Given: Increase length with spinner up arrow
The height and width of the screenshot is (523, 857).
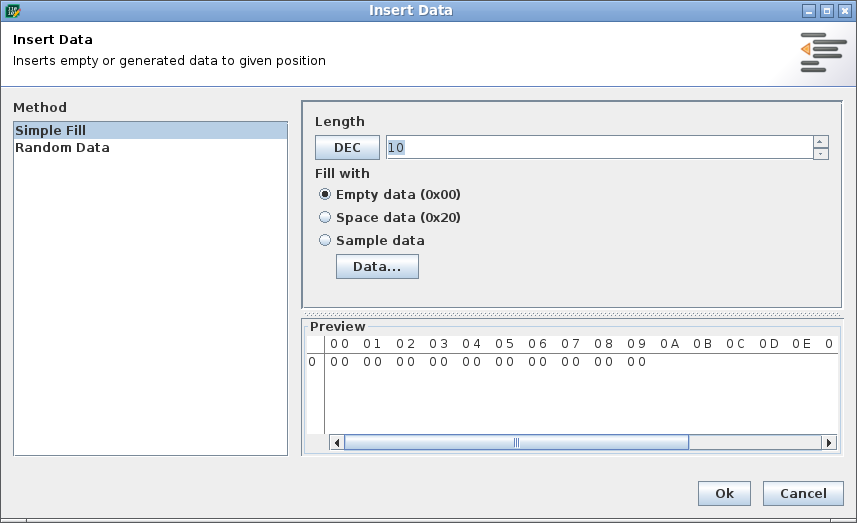Looking at the screenshot, I should pos(820,142).
